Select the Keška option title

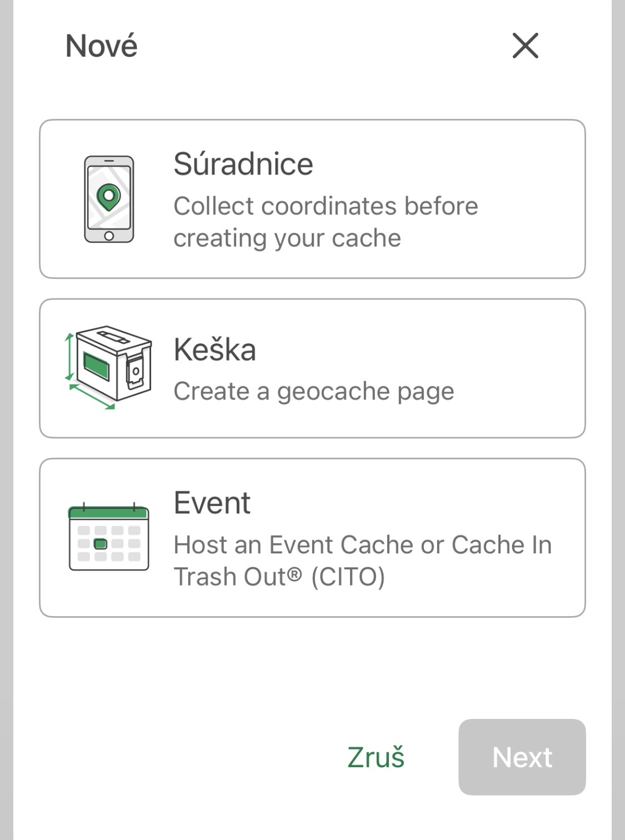[x=215, y=349]
